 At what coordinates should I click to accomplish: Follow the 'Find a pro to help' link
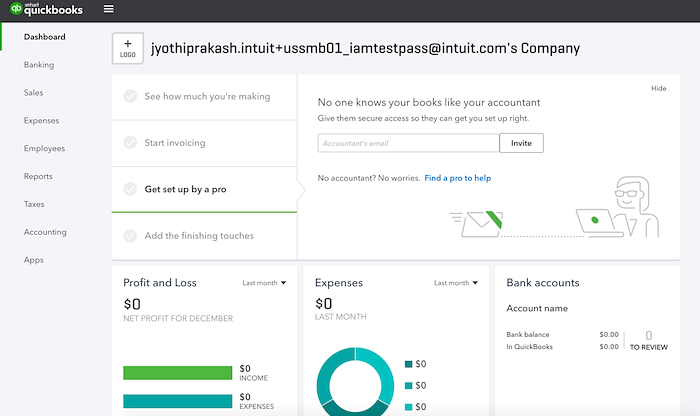(458, 178)
